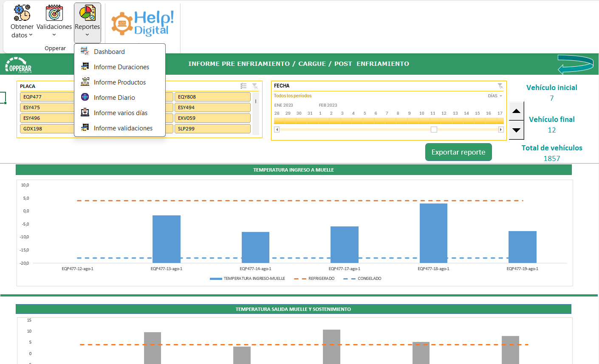Open the Obtener datos ribbon icon
This screenshot has height=364, width=599.
pyautogui.click(x=22, y=13)
